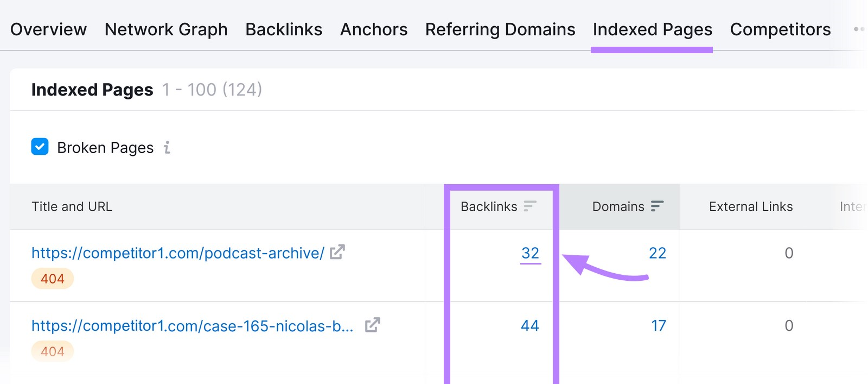Click the Title and URL column header

click(72, 206)
